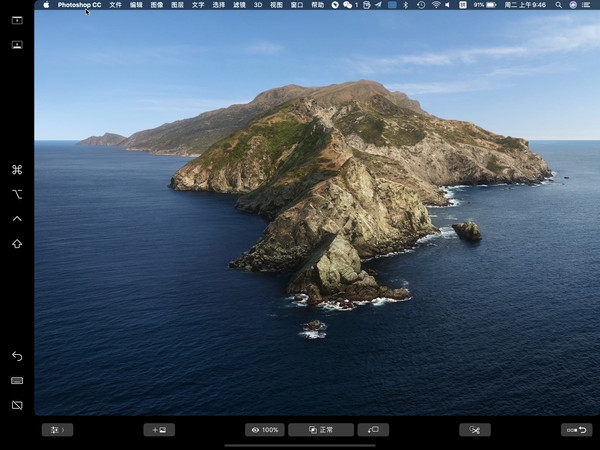Open the Photoshop CC application menu

coord(79,5)
